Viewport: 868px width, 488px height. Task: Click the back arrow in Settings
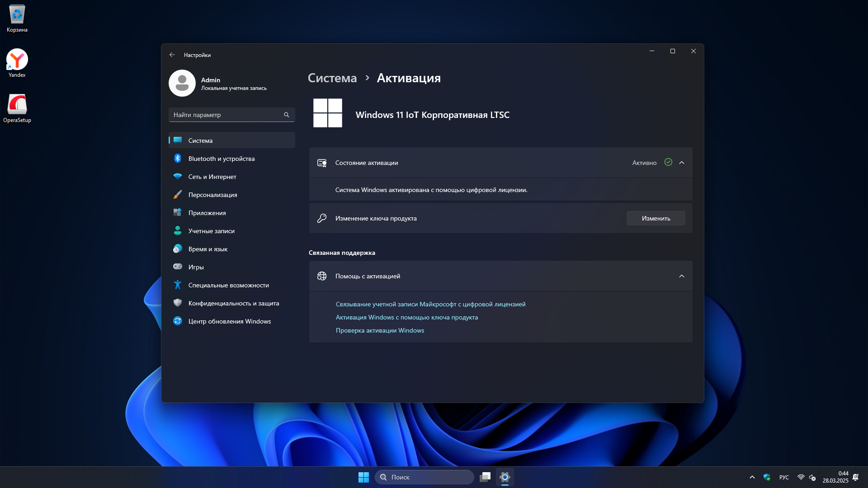172,55
